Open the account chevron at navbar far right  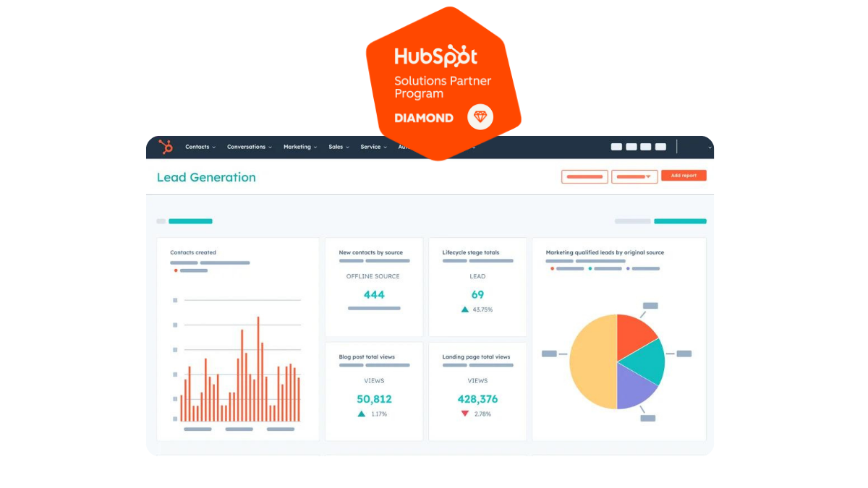[x=710, y=147]
